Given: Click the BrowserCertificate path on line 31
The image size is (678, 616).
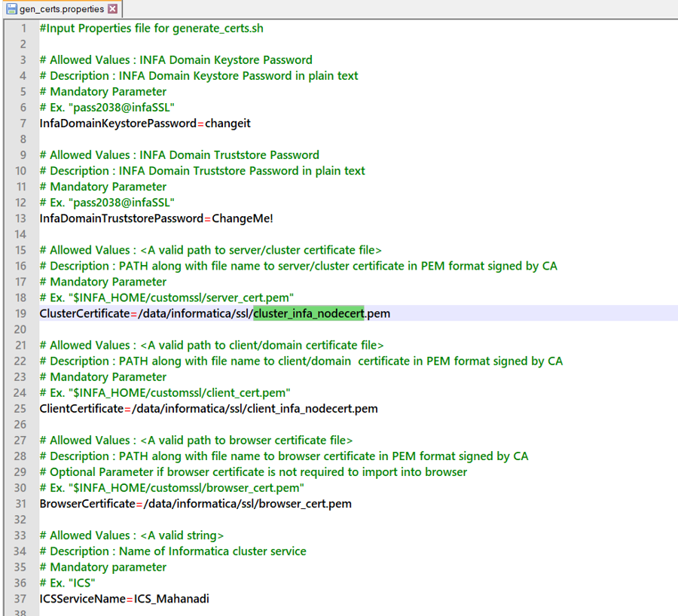Looking at the screenshot, I should pyautogui.click(x=247, y=504).
